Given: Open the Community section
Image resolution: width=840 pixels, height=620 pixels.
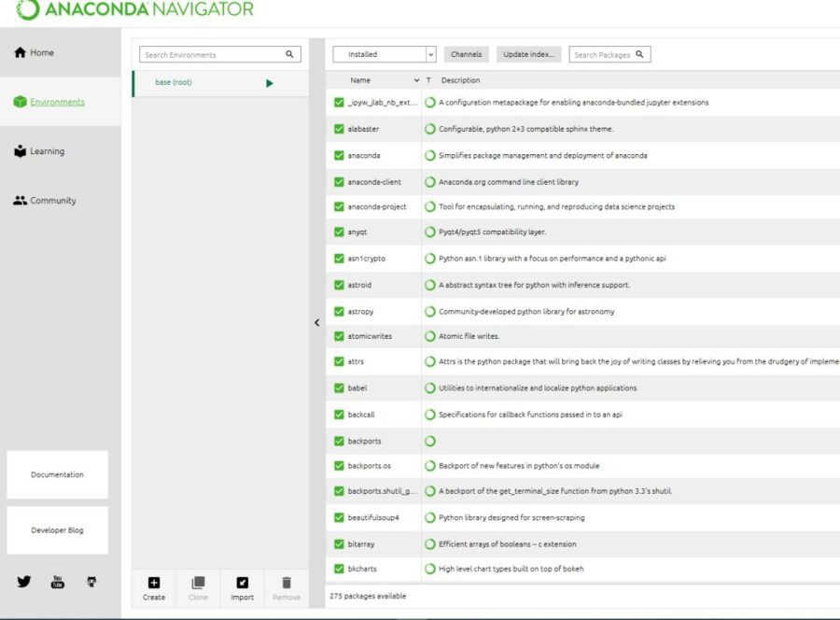Looking at the screenshot, I should click(x=45, y=201).
